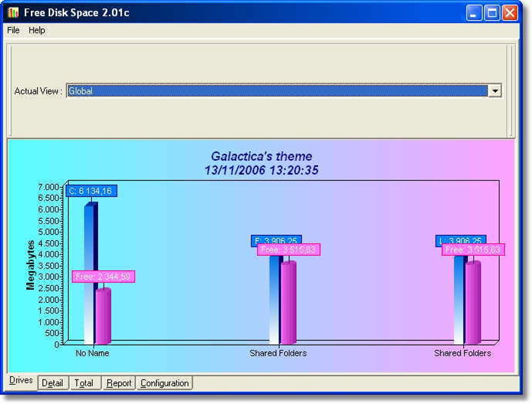Select the Drives tab
532x404 pixels.
click(x=21, y=381)
